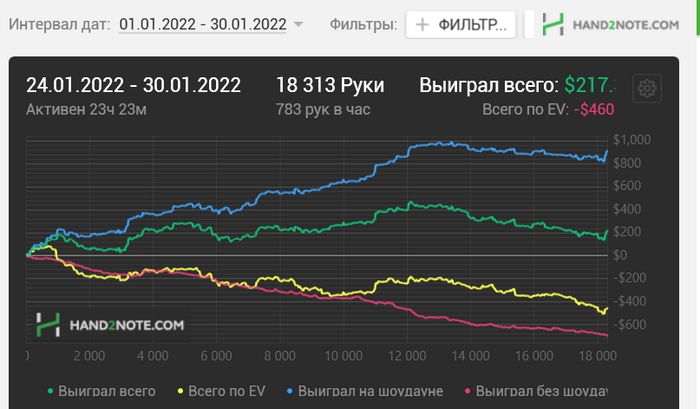This screenshot has height=409, width=700.
Task: Click the 2 000 x-axis label
Action: point(89,356)
